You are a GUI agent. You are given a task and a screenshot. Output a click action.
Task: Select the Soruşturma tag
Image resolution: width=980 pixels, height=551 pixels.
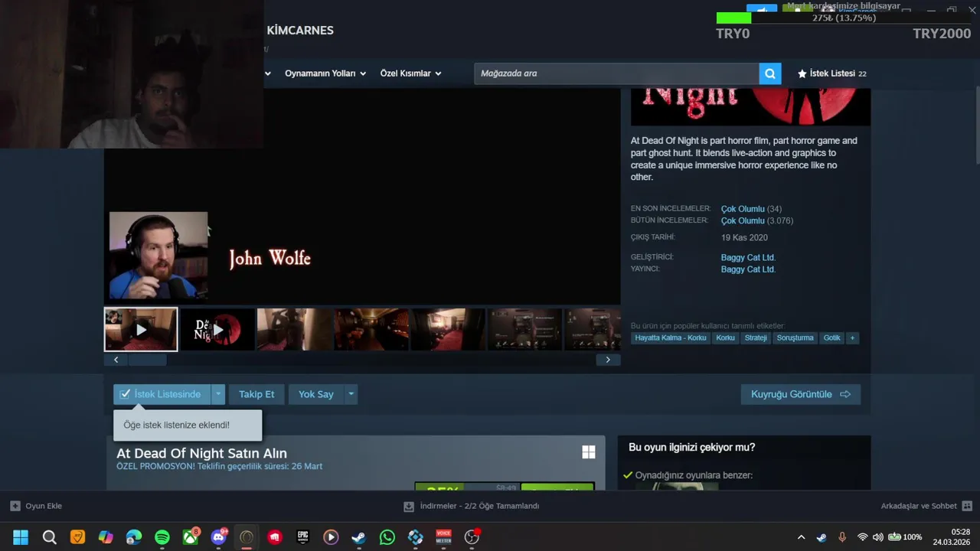click(795, 337)
